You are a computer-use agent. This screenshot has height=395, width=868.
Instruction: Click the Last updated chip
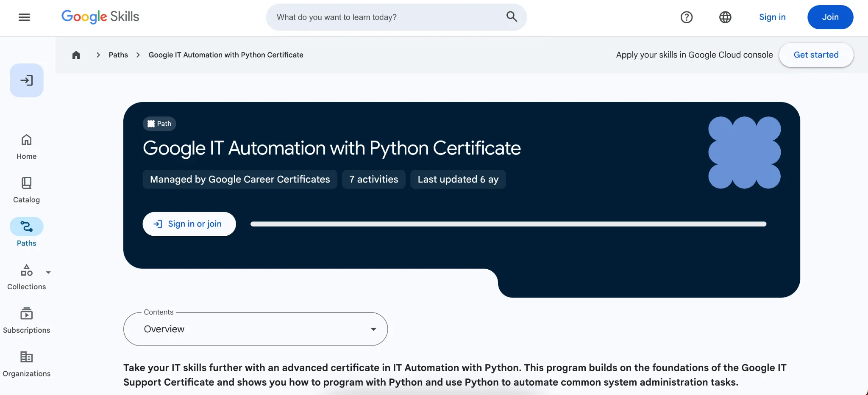click(x=458, y=180)
